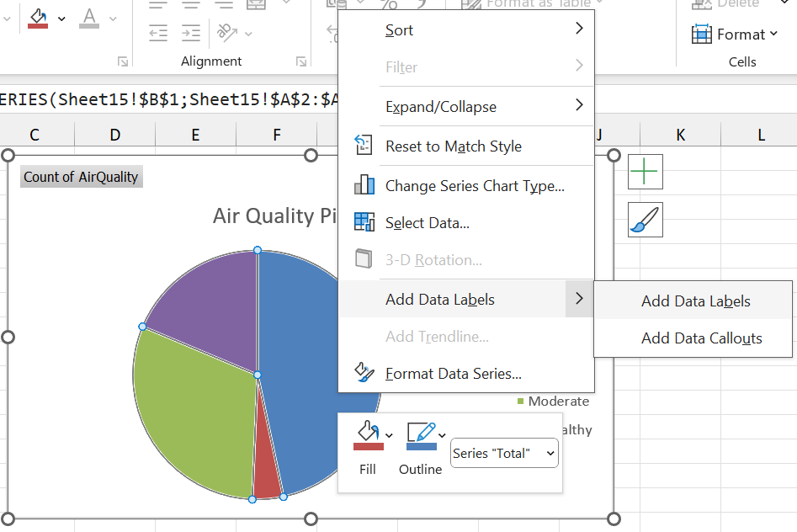The width and height of the screenshot is (797, 532).
Task: Click the Fill paint bucket in mini toolbar
Action: coord(368,435)
